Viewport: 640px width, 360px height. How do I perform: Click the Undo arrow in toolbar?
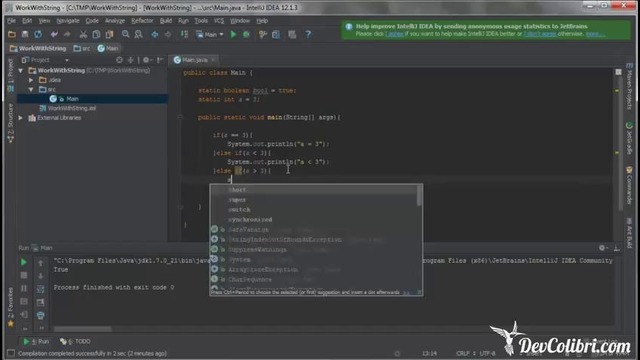click(x=54, y=35)
